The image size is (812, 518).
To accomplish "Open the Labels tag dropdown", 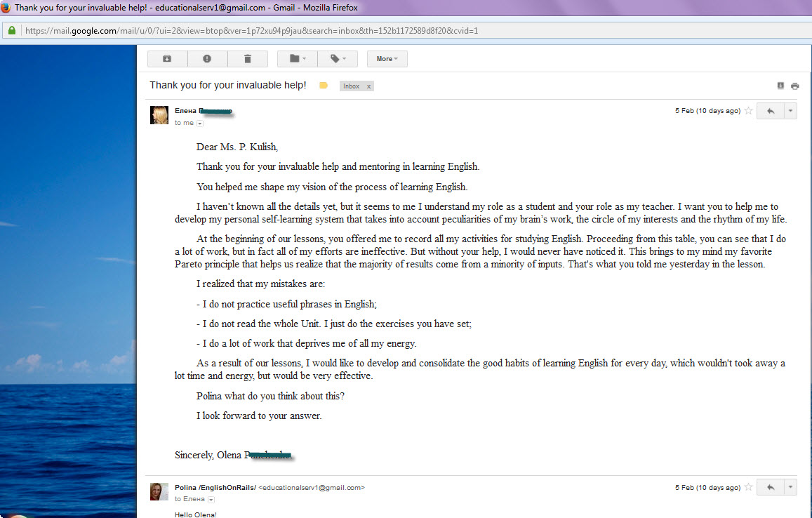I will (338, 59).
